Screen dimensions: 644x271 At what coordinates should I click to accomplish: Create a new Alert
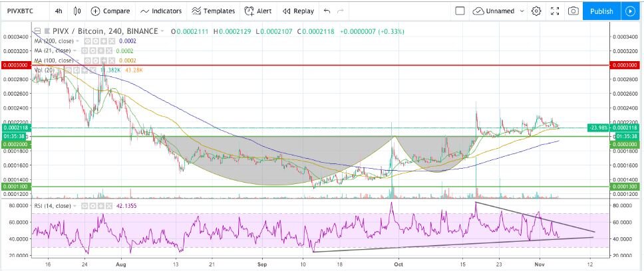pyautogui.click(x=258, y=11)
